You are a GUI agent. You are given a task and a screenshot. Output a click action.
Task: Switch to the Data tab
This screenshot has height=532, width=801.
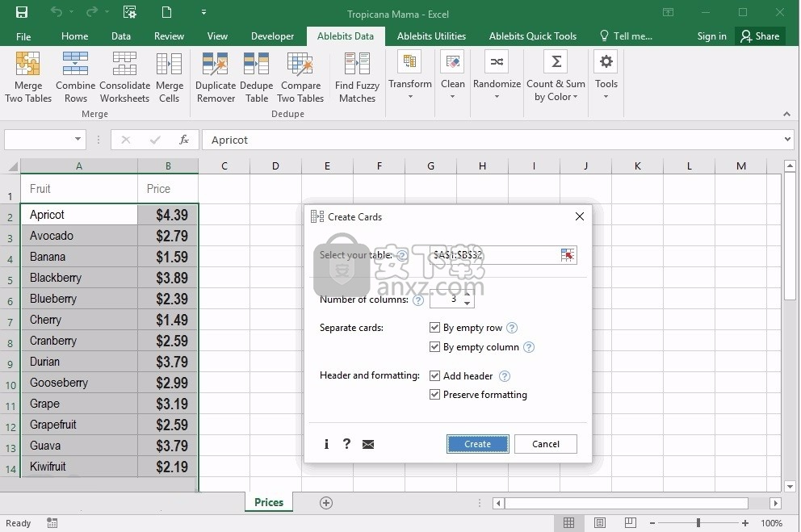pyautogui.click(x=121, y=36)
